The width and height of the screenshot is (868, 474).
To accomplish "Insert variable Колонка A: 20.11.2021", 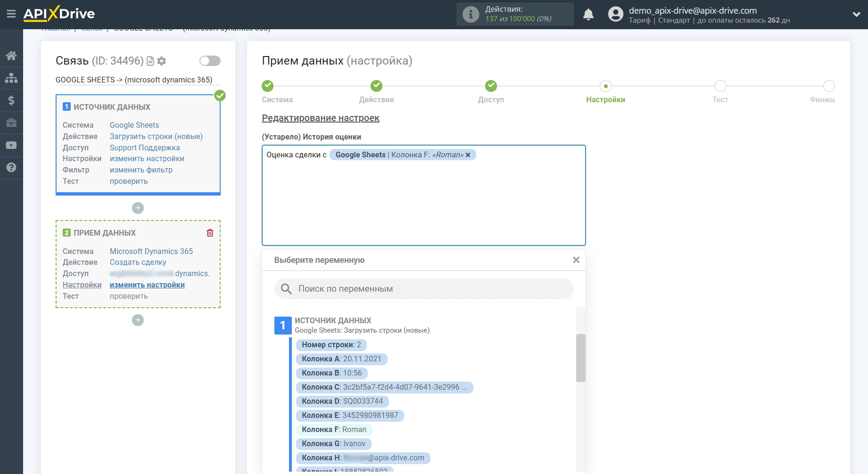I will 341,359.
